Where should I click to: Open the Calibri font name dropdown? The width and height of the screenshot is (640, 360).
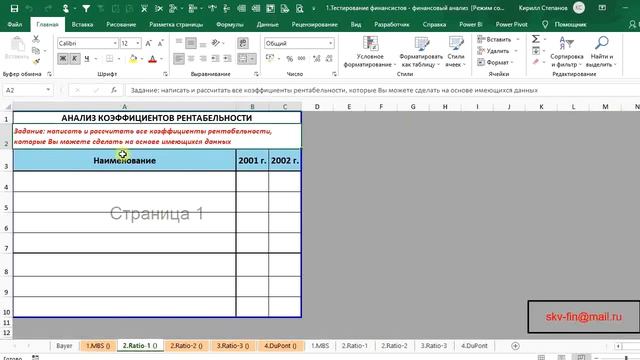coord(115,43)
